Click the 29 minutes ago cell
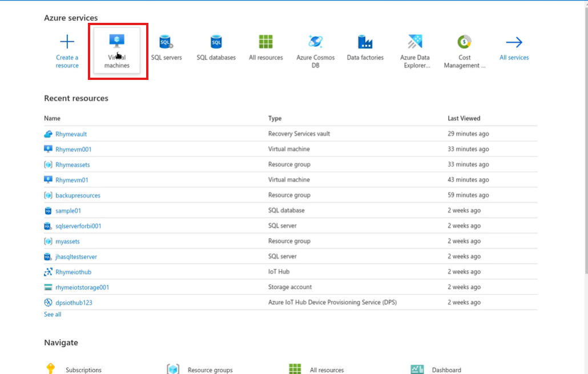 point(468,134)
